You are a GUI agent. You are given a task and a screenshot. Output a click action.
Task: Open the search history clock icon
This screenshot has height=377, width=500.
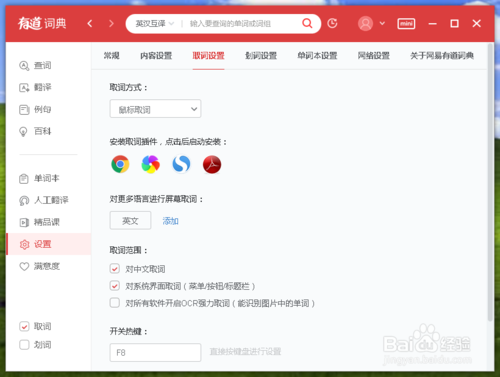(332, 23)
